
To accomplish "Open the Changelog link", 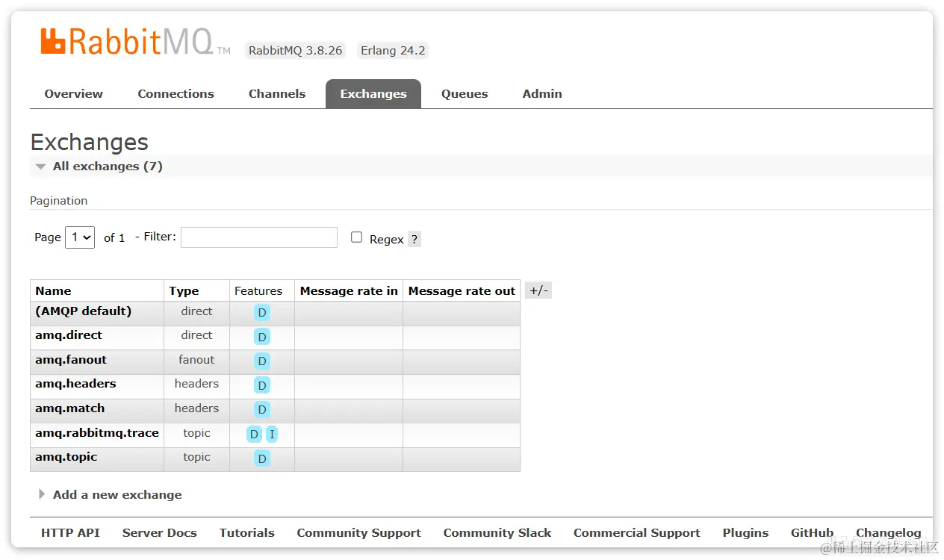I will pyautogui.click(x=889, y=532).
